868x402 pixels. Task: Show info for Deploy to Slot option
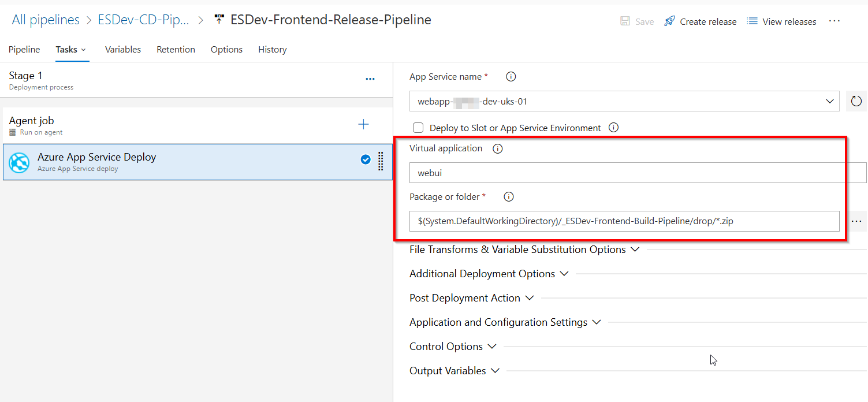(x=614, y=128)
